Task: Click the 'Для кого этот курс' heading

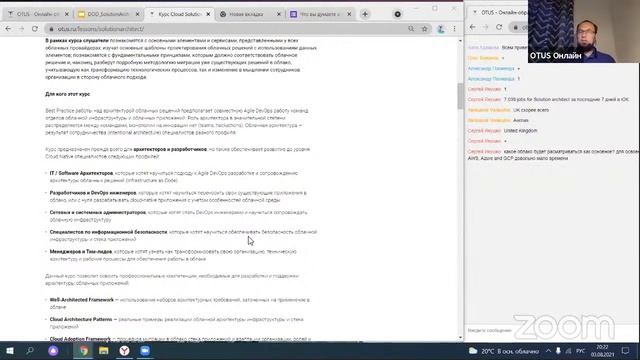Action: (67, 94)
